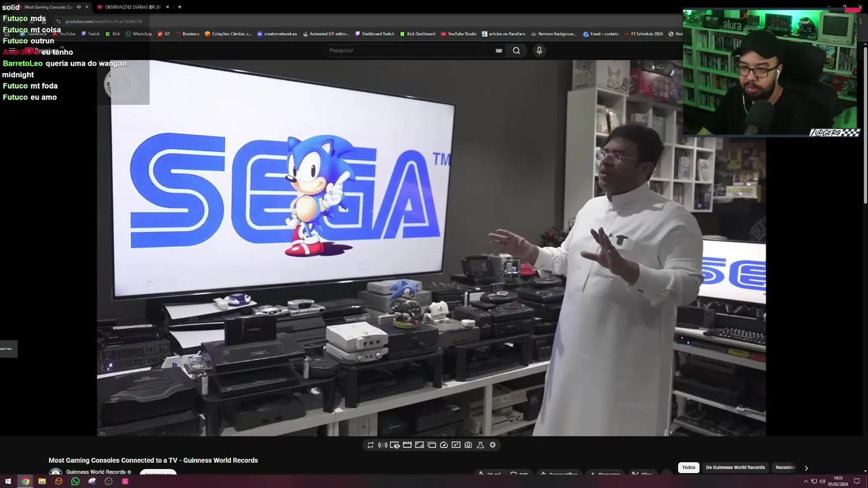Close the Most Gaming Consoles tab

[x=87, y=7]
